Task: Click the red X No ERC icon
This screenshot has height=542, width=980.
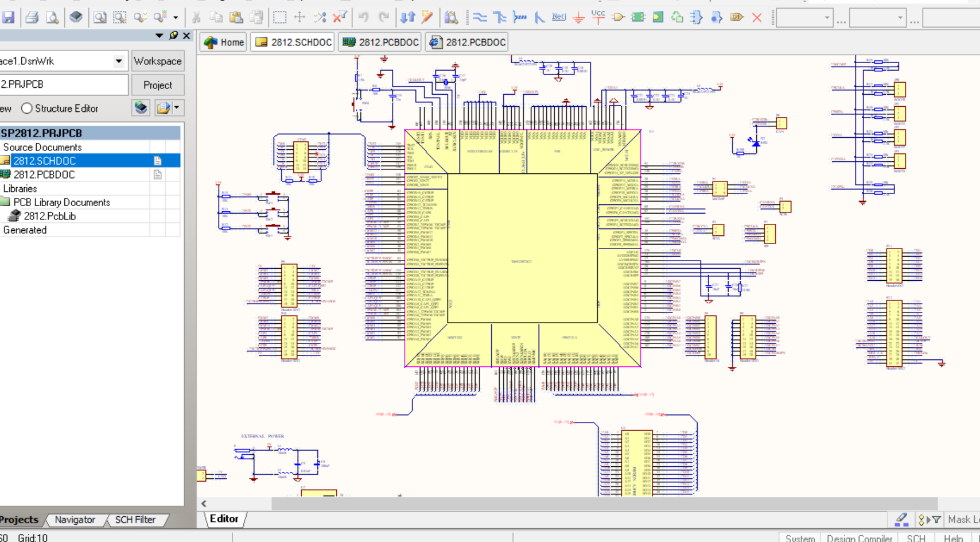Action: click(x=757, y=17)
